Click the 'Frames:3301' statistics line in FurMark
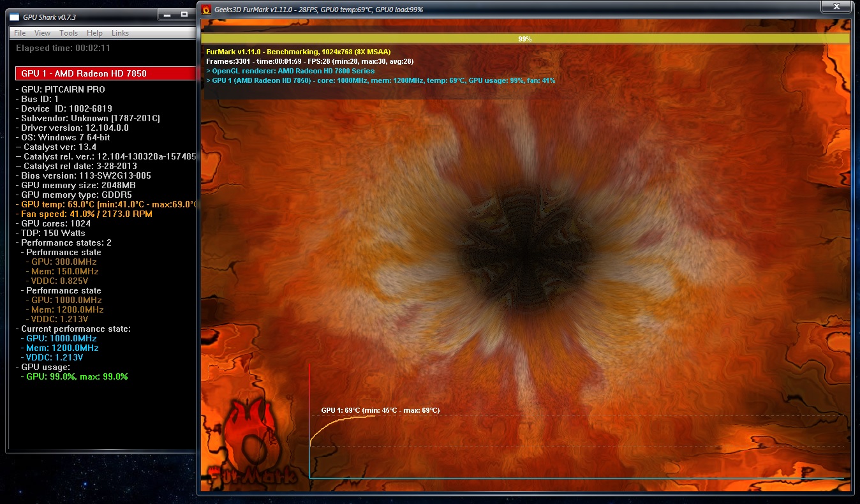 [310, 61]
